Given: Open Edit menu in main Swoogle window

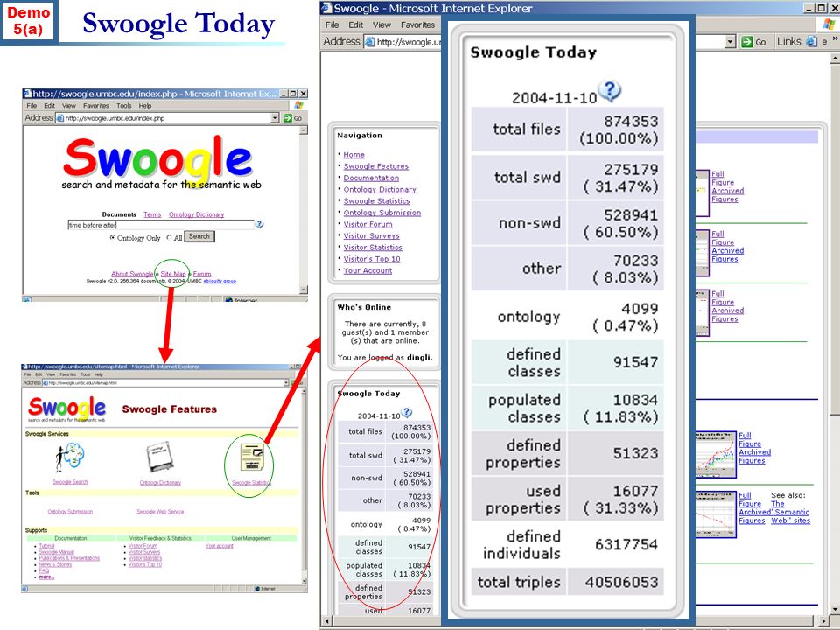Looking at the screenshot, I should coord(356,24).
